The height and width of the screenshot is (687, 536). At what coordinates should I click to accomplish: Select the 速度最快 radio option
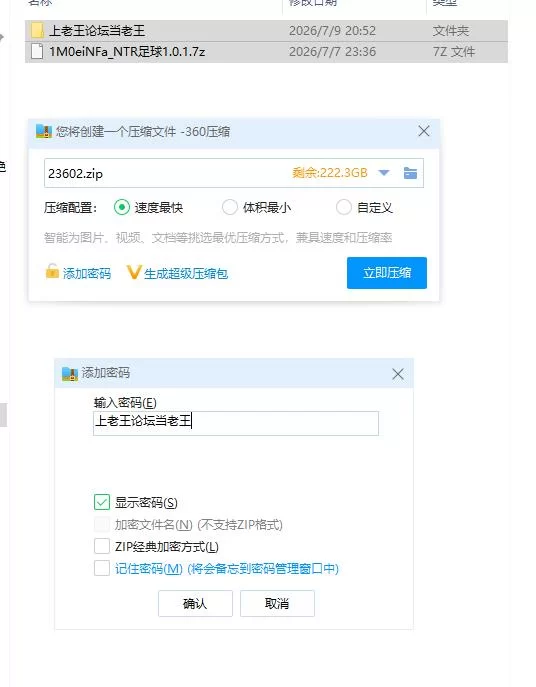click(x=122, y=207)
